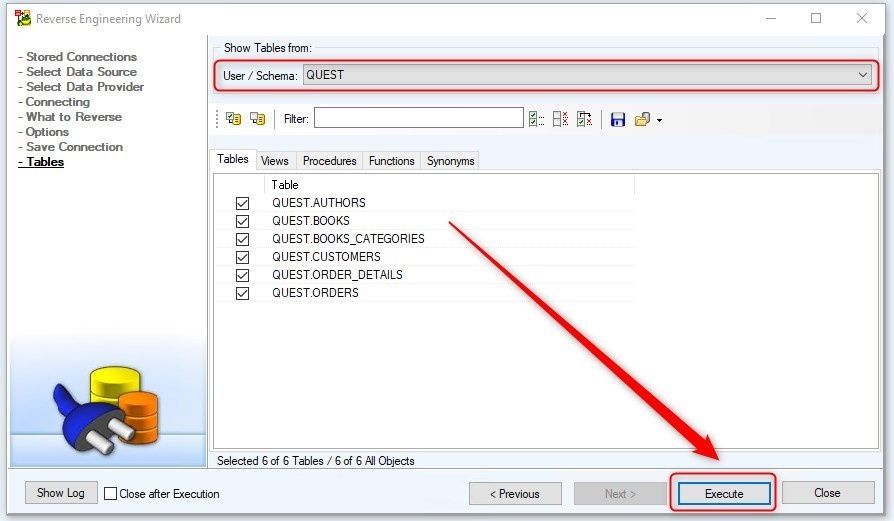Click the Selected 6 of 6 Tables status text

click(x=315, y=461)
